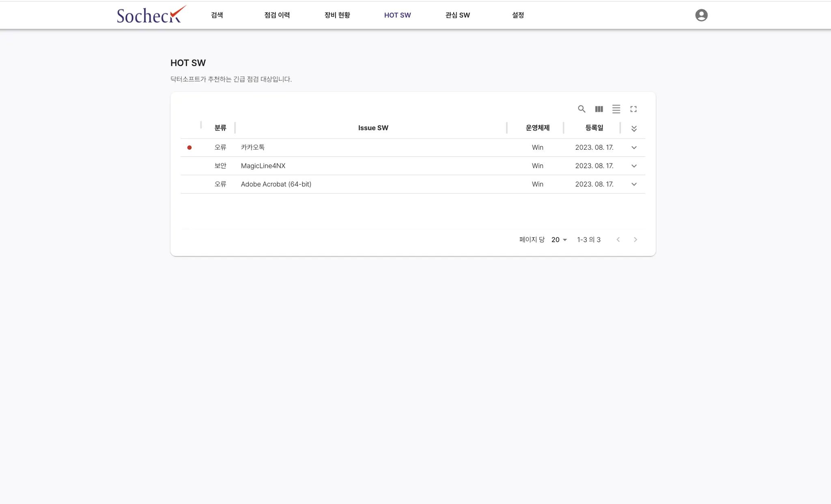Go to the next page arrow
This screenshot has width=831, height=504.
[635, 239]
